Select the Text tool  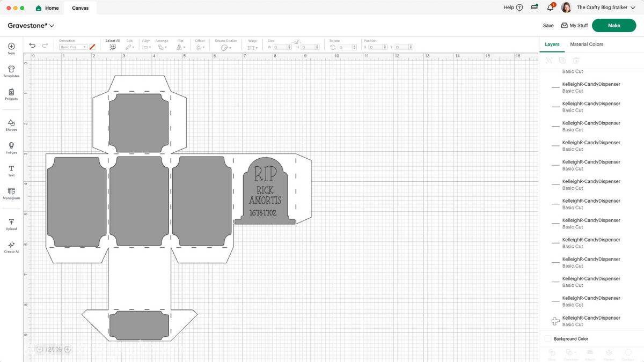(x=11, y=171)
